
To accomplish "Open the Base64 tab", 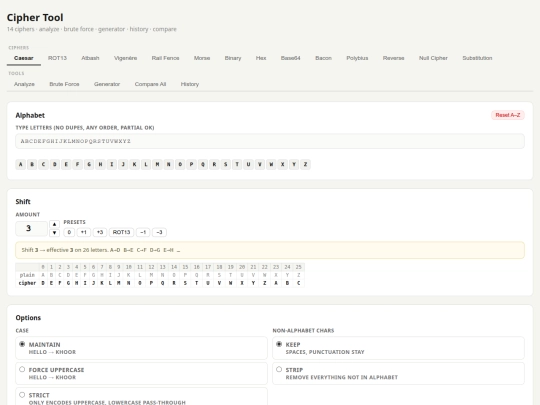I will [290, 58].
